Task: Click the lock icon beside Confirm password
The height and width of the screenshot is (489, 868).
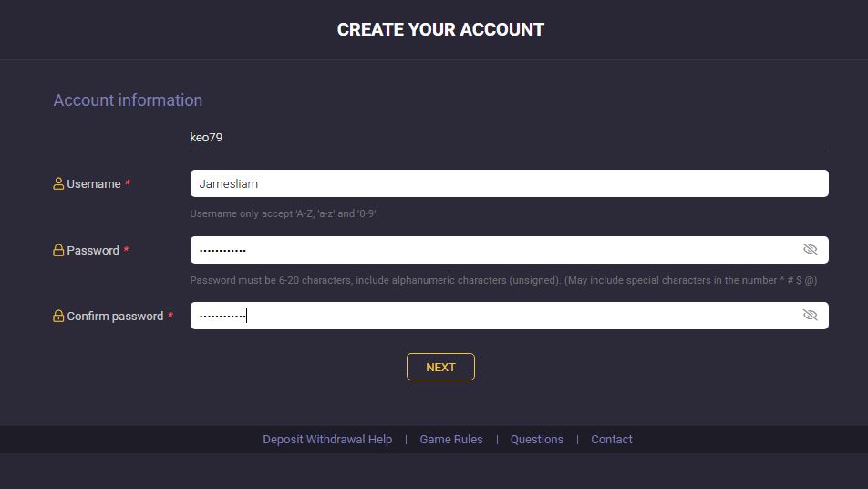Action: coord(58,316)
